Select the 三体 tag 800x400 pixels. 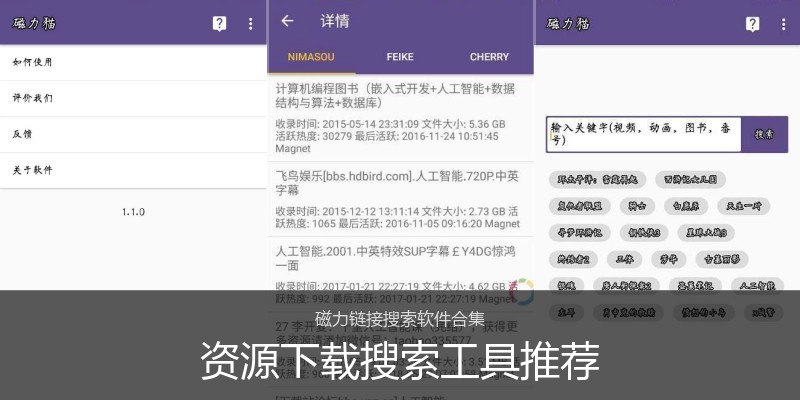click(x=624, y=259)
